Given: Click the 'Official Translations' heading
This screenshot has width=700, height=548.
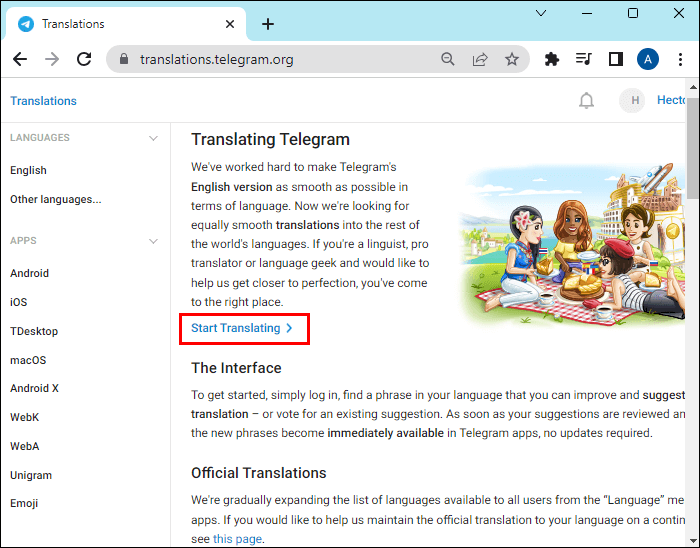Looking at the screenshot, I should pos(258,473).
